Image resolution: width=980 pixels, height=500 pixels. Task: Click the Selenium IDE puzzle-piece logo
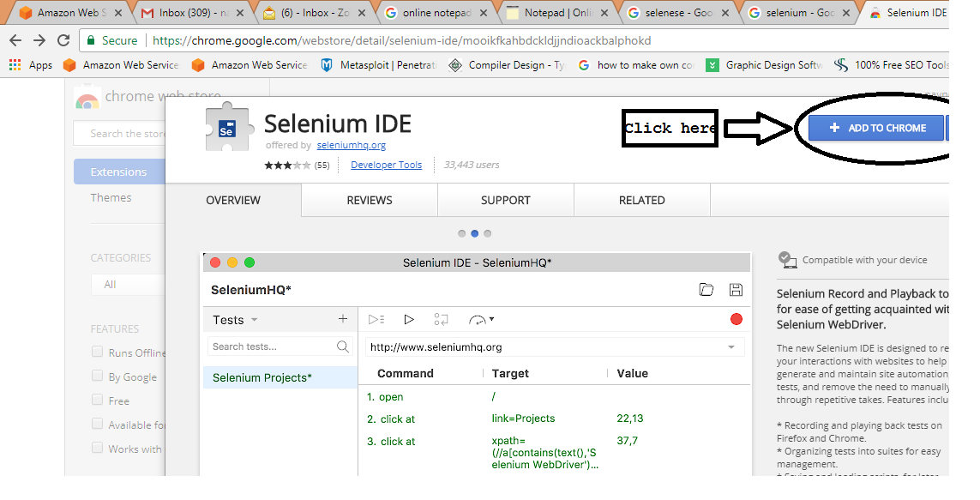pyautogui.click(x=230, y=127)
